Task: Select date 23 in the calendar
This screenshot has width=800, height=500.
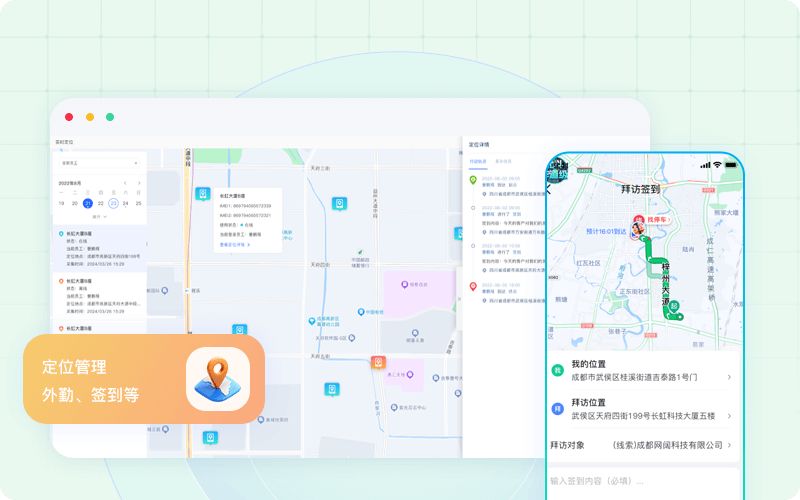Action: point(113,203)
